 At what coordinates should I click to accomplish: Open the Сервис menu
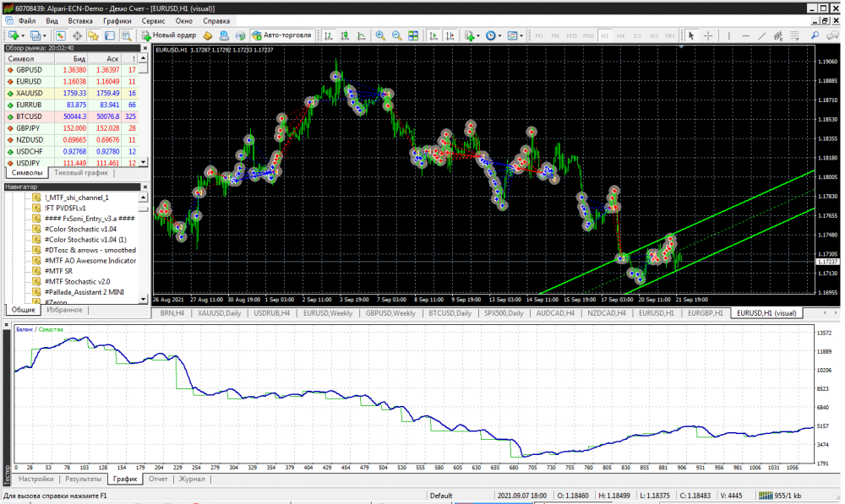pos(153,21)
